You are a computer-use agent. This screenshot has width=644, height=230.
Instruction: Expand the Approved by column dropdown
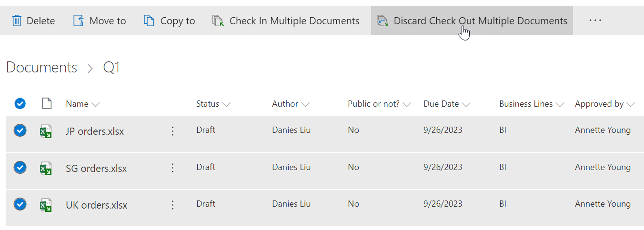631,104
